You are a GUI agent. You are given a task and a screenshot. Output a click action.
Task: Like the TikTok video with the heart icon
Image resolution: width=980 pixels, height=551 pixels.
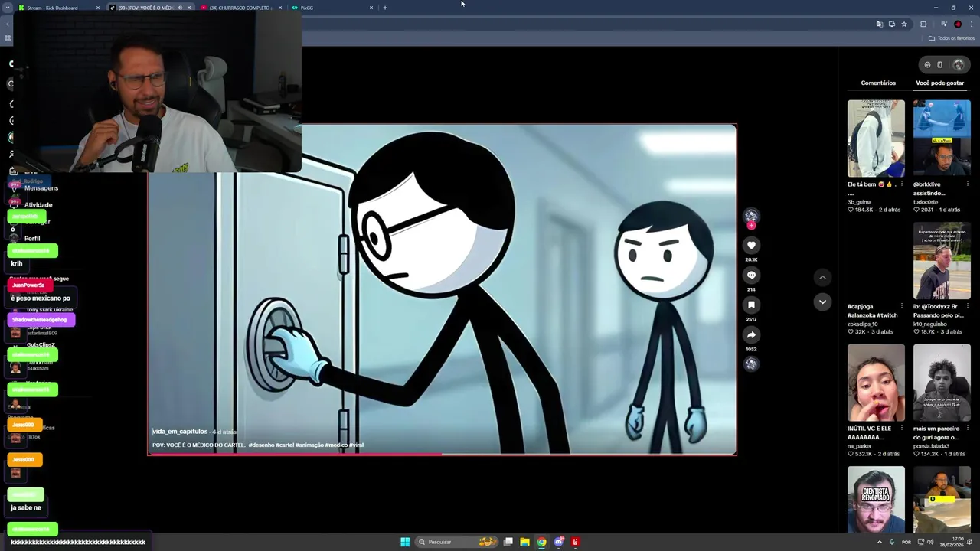point(751,245)
